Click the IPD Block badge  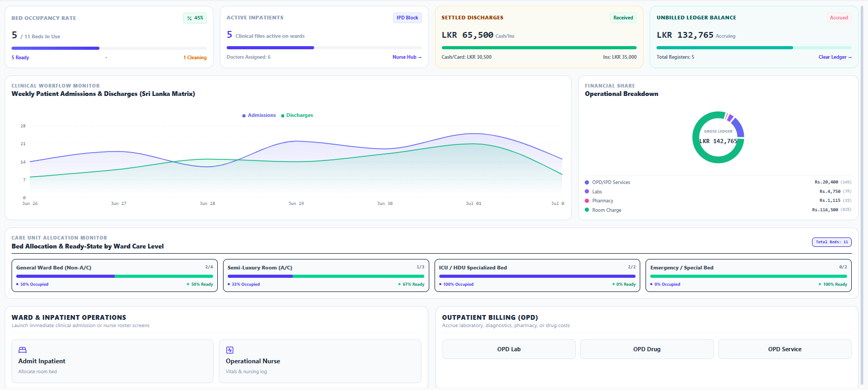click(x=407, y=18)
